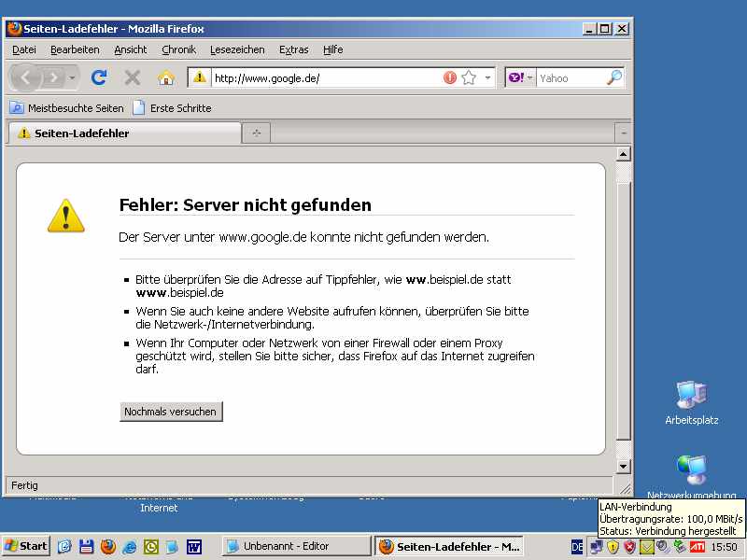Click the Windows Start button
The width and height of the screenshot is (747, 560).
[26, 546]
